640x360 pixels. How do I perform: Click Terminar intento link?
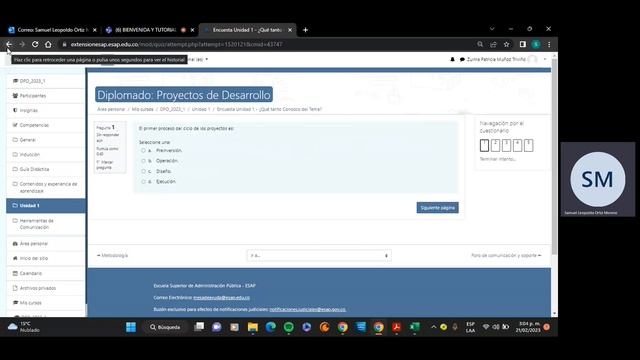pyautogui.click(x=498, y=159)
